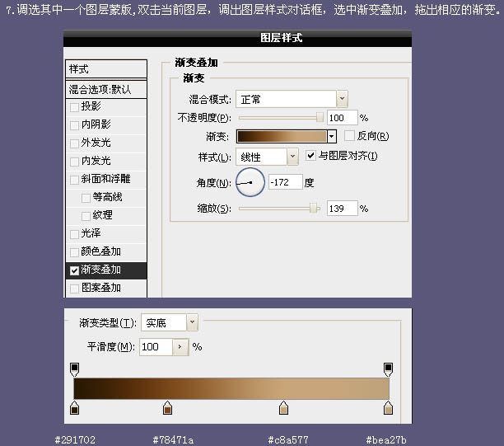Check the 光泽 (Satin) checkbox
The height and width of the screenshot is (446, 504).
[x=74, y=233]
